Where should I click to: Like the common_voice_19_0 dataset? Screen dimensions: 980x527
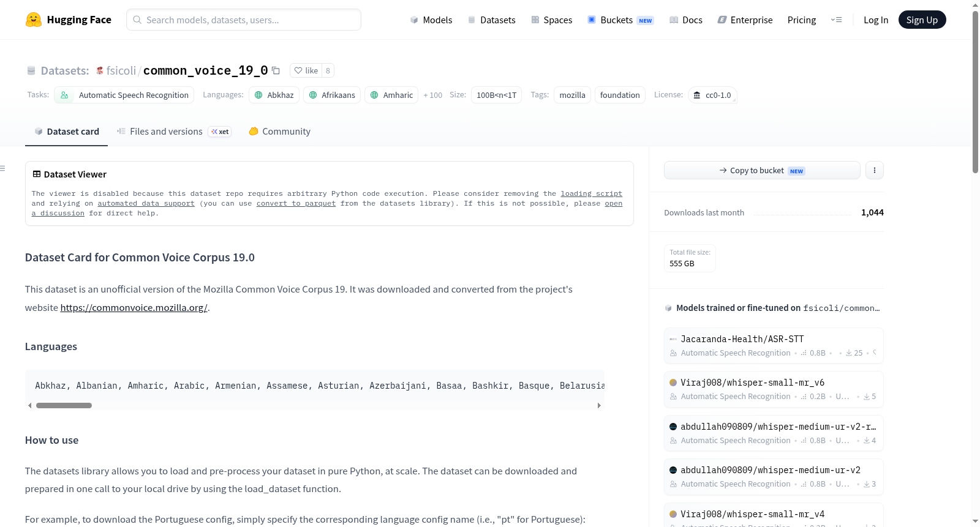[306, 70]
